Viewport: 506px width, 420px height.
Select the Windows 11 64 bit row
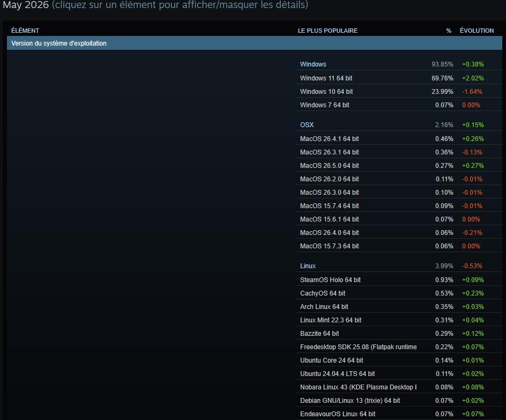coord(399,78)
